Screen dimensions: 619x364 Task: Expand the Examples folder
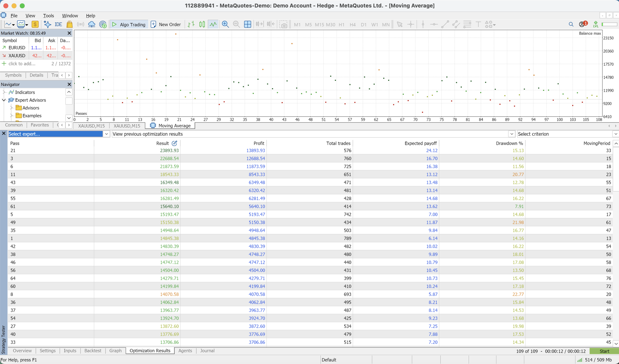click(12, 116)
